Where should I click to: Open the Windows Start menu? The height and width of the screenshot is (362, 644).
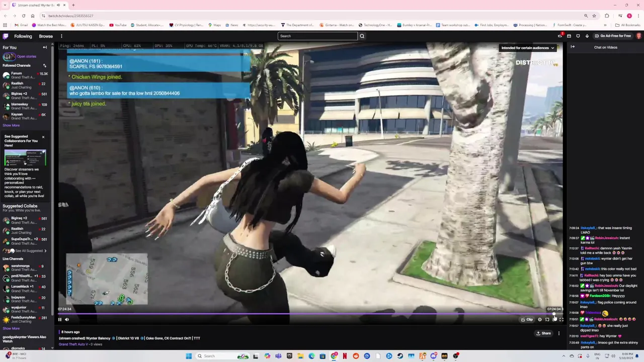189,356
